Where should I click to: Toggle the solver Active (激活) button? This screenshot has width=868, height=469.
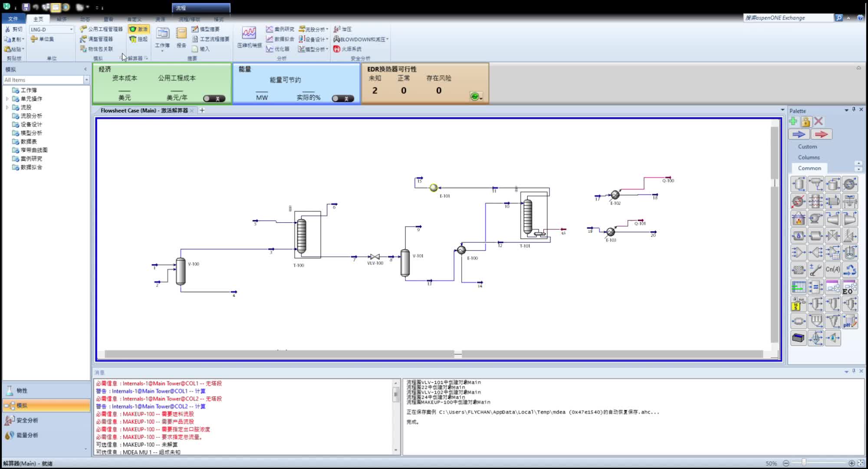pyautogui.click(x=139, y=29)
